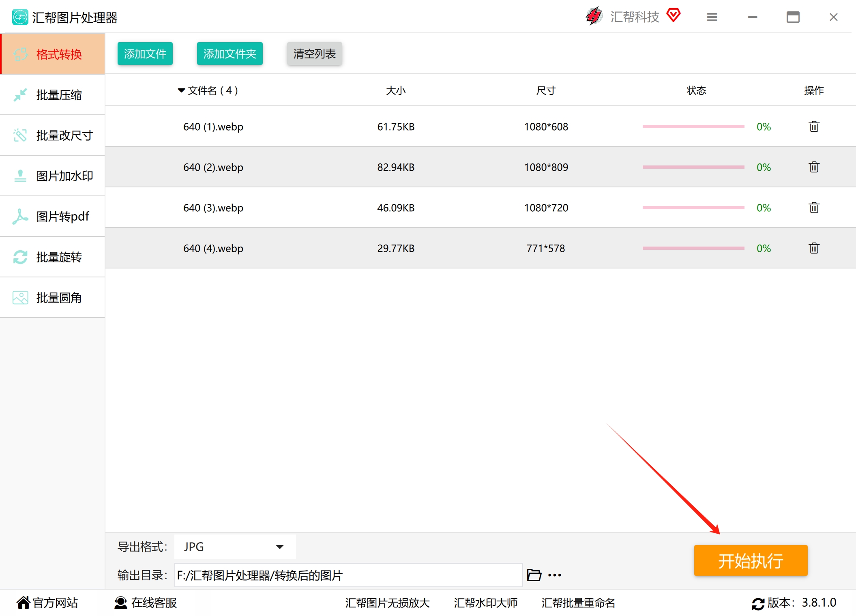Image resolution: width=856 pixels, height=616 pixels.
Task: Click size value 61.75KB
Action: (x=396, y=127)
